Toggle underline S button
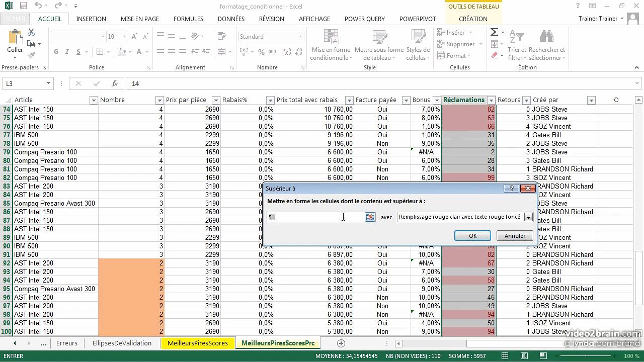This screenshot has height=362, width=644. point(78,52)
